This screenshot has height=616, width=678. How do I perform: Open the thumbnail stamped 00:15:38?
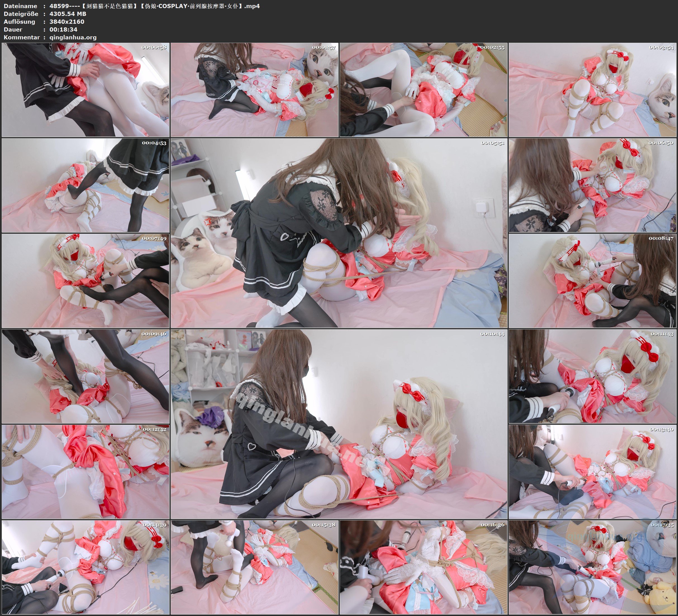pyautogui.click(x=254, y=567)
